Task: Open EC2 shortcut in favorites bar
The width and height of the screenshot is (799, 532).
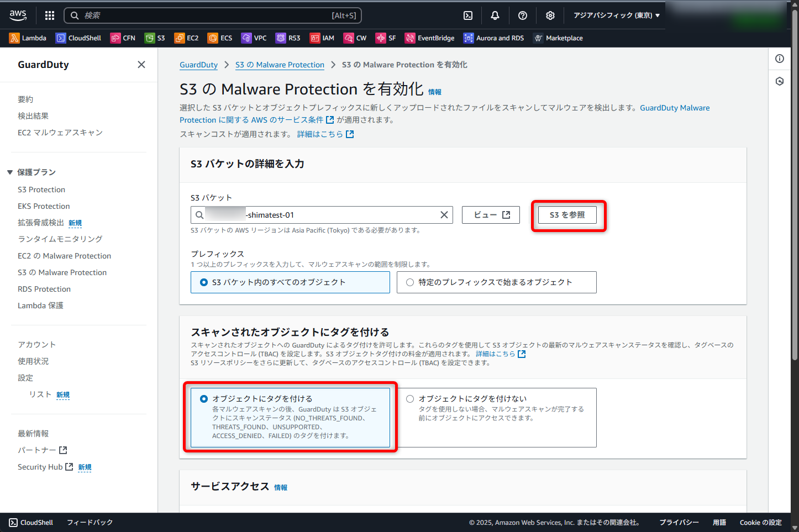Action: [186, 38]
